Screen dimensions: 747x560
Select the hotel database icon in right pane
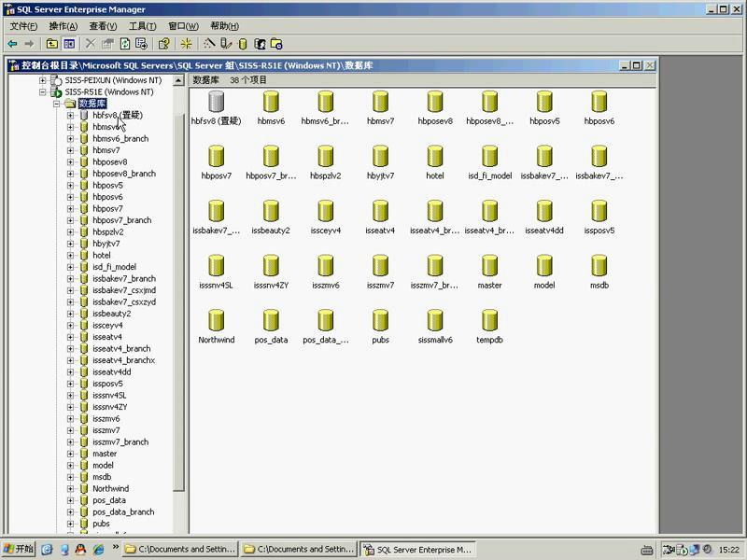tap(435, 156)
